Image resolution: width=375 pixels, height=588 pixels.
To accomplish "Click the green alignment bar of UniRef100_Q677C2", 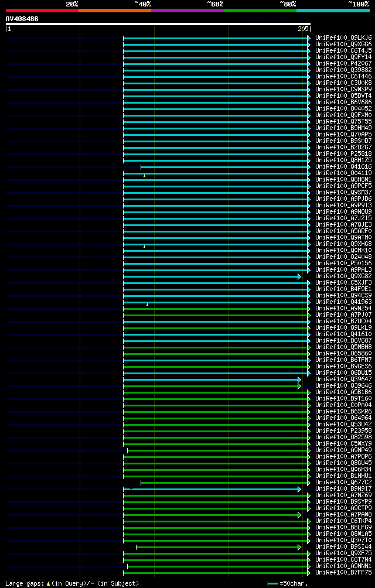I will pos(224,483).
